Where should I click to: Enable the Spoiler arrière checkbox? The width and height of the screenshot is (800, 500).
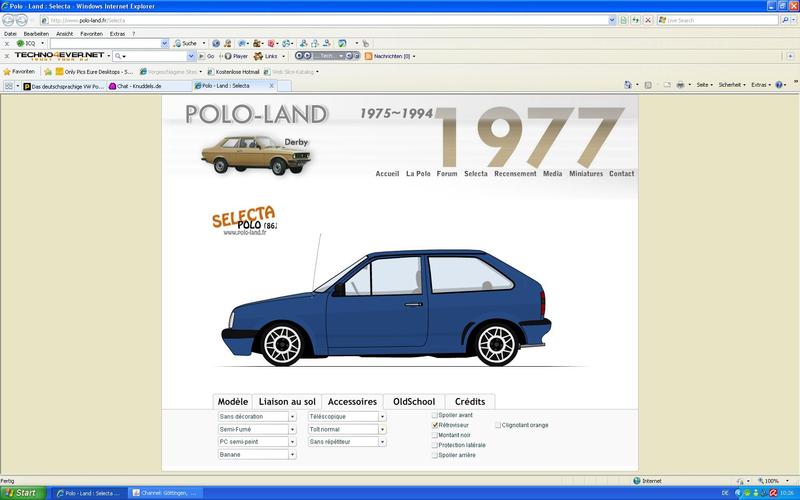(x=435, y=455)
